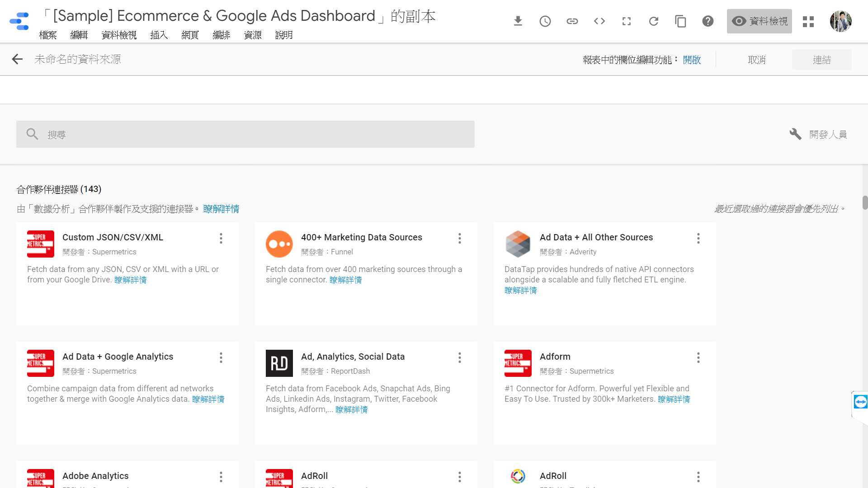
Task: Click the Funnel orange logo icon
Action: (279, 244)
